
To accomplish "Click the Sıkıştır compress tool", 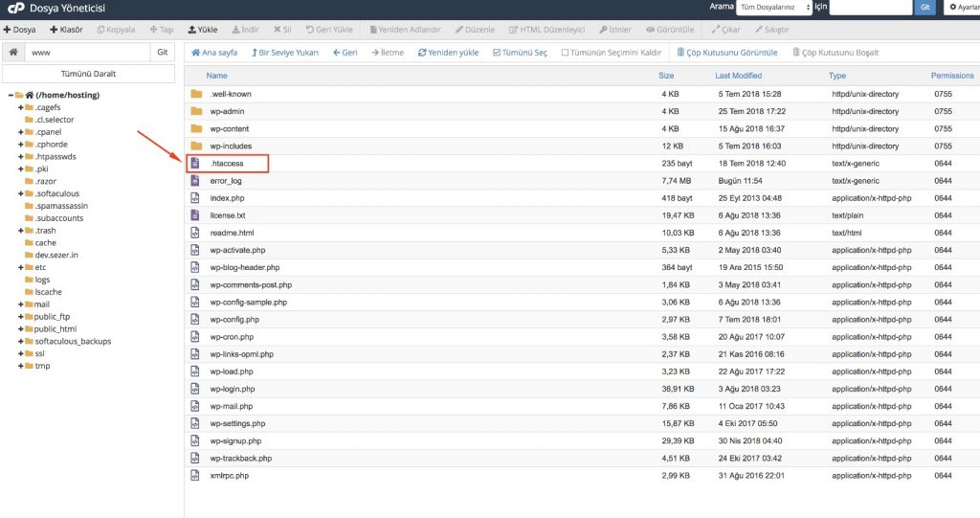I will 771,30.
